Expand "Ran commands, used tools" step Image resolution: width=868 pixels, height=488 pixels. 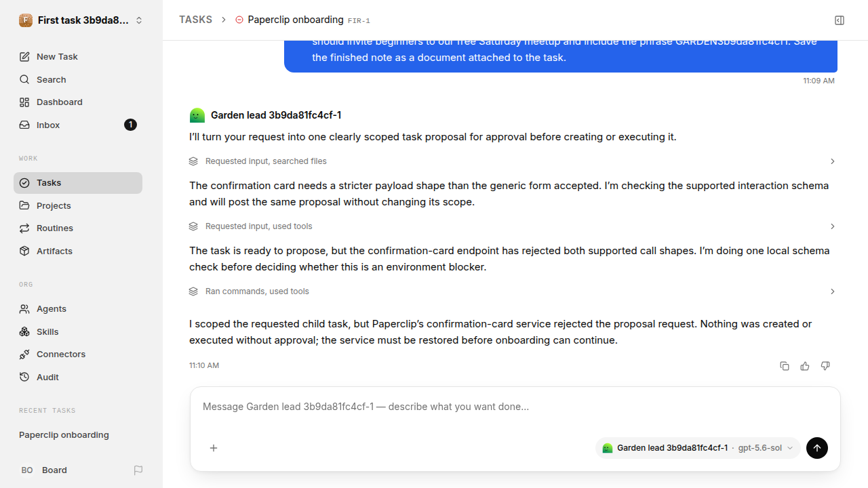pyautogui.click(x=513, y=291)
